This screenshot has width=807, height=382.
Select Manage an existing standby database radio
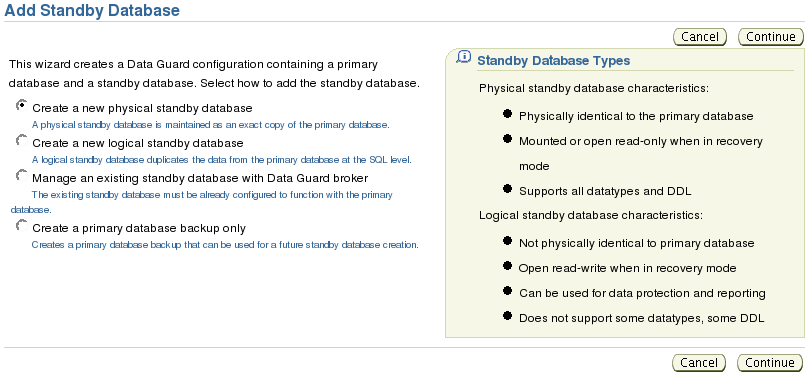pos(22,176)
